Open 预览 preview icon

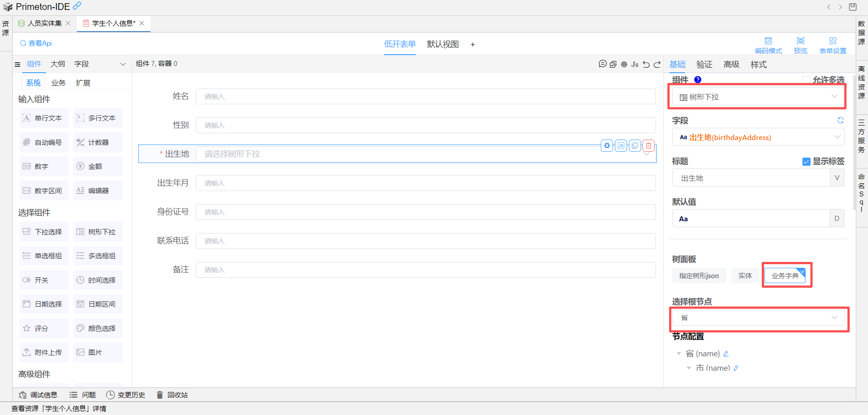(800, 45)
